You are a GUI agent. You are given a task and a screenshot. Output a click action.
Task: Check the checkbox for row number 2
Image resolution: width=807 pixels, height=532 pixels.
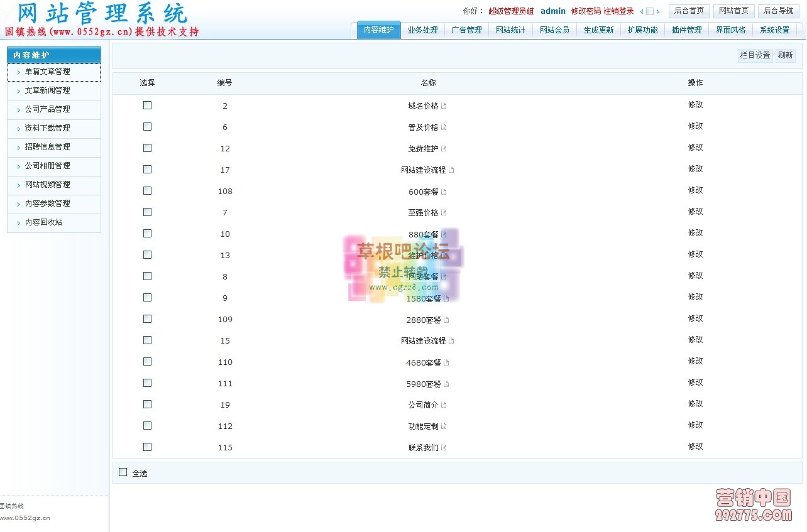pyautogui.click(x=147, y=106)
